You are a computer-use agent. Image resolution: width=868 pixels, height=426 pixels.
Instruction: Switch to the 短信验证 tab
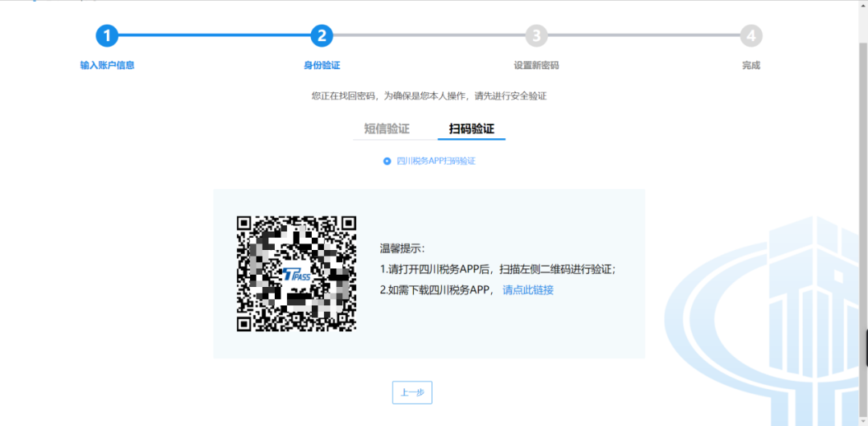[x=387, y=129]
